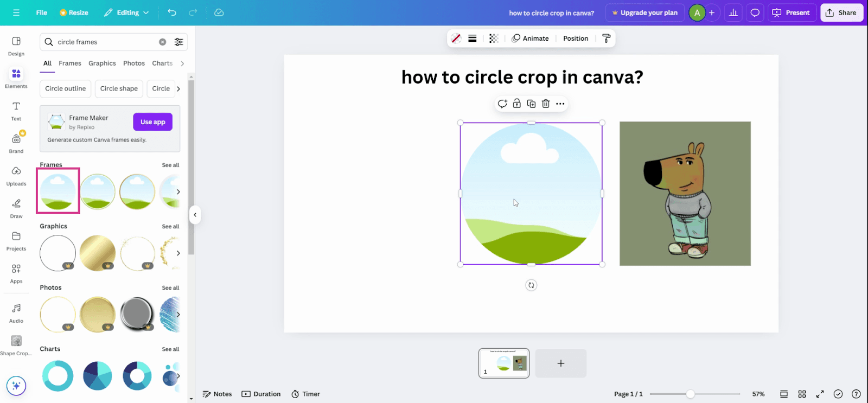Open the Uploads sidebar panel
Viewport: 868px width, 403px height.
pos(16,176)
